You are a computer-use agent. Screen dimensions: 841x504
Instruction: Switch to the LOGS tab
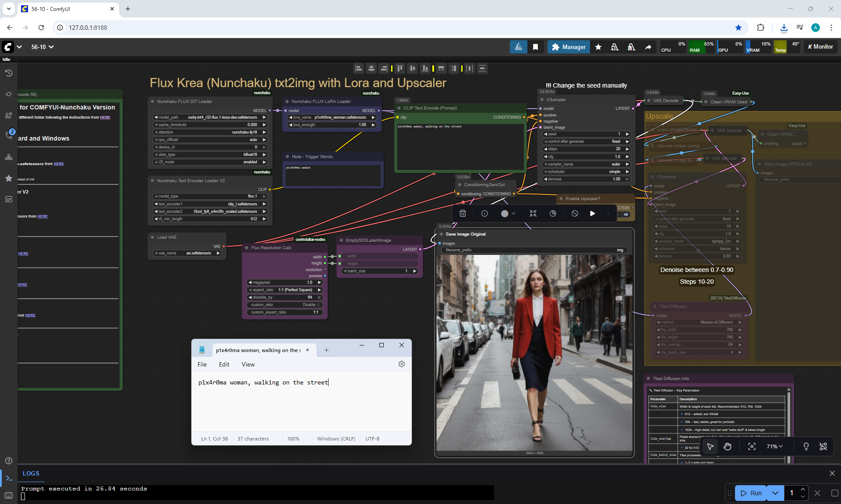31,473
